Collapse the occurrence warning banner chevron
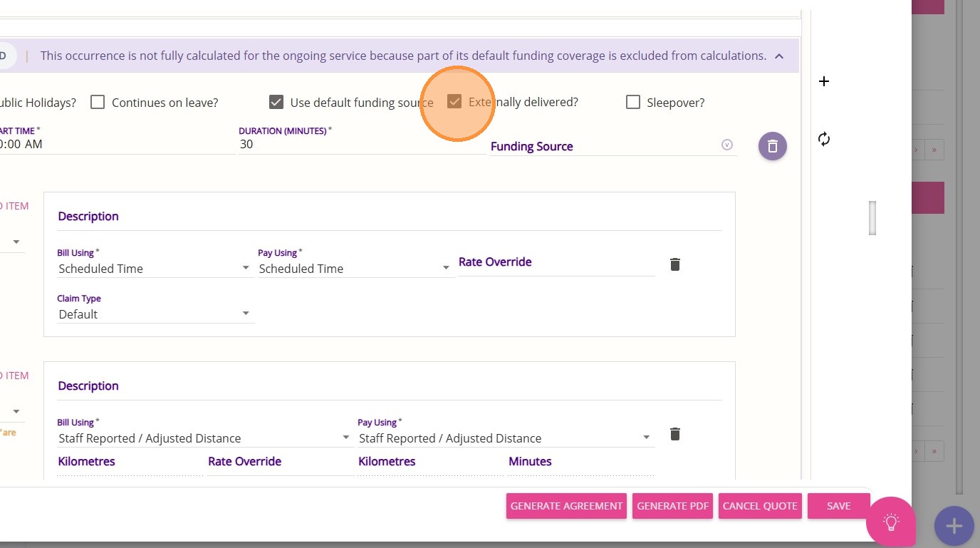This screenshot has width=980, height=548. [779, 56]
